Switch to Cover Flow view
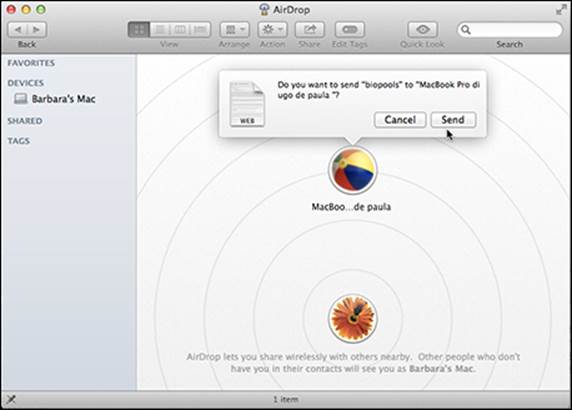Screen dimensions: 572x410 [x=201, y=30]
